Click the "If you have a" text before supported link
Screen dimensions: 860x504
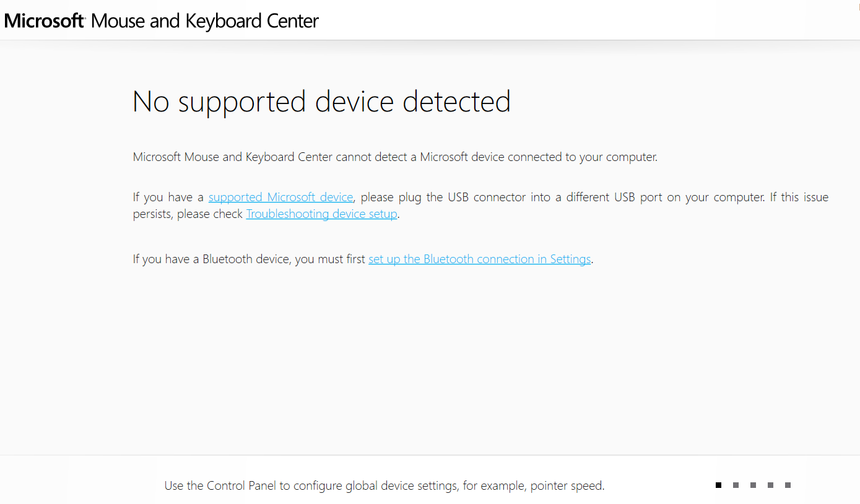coord(168,198)
